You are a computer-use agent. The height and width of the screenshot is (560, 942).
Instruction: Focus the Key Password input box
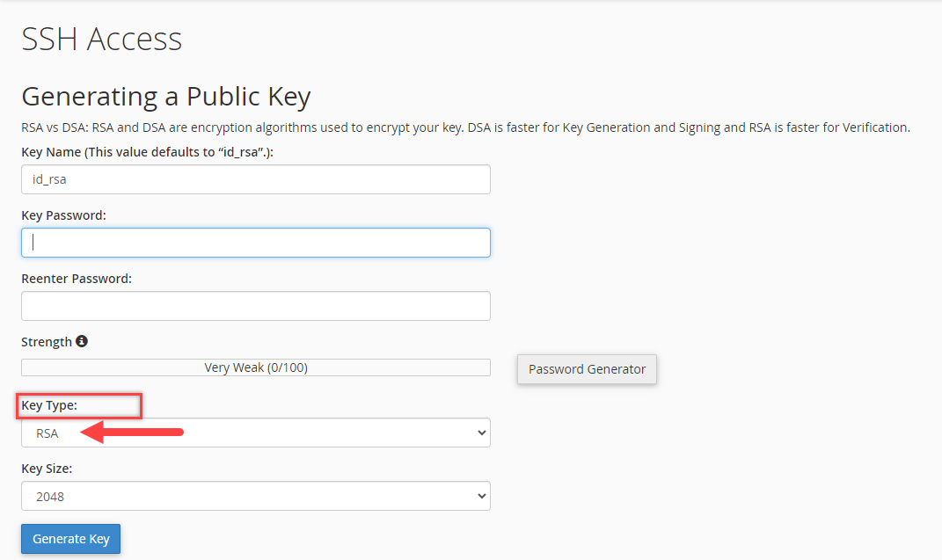click(x=255, y=243)
